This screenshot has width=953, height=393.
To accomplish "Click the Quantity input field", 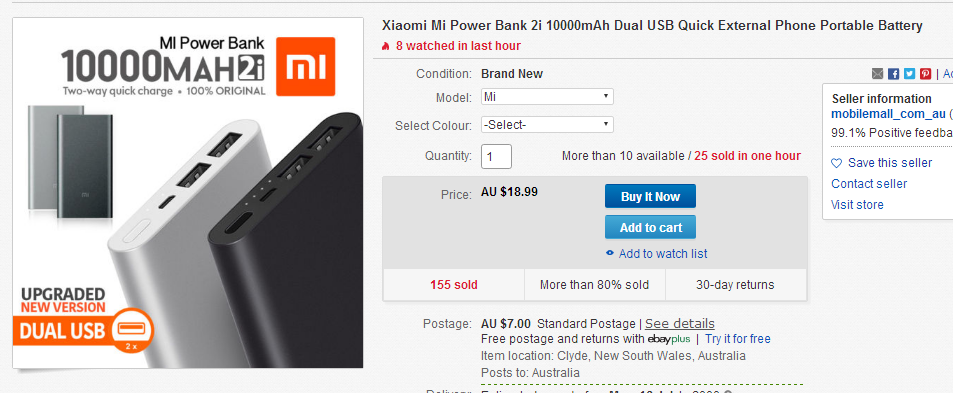I will 497,156.
